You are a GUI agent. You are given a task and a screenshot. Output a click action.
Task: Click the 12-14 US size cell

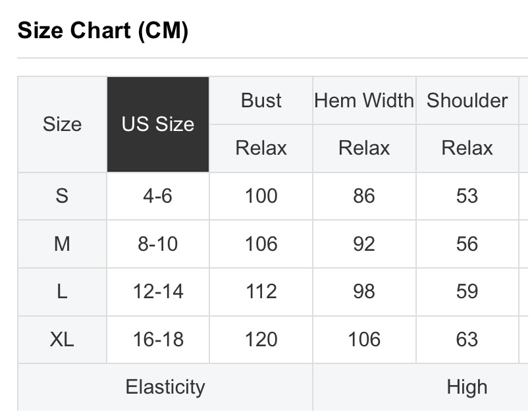(158, 292)
